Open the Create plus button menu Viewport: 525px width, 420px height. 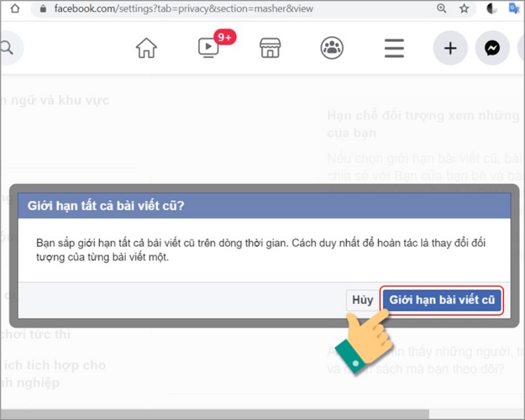(x=450, y=48)
